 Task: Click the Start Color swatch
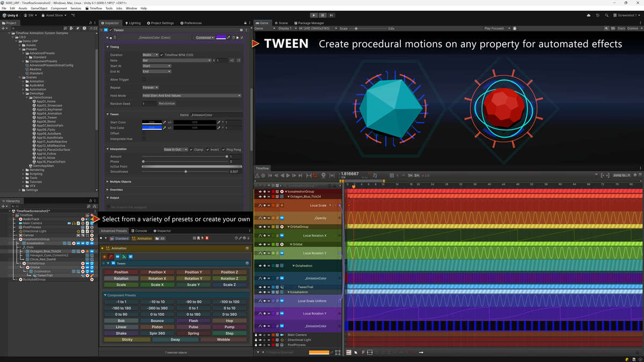[152, 122]
